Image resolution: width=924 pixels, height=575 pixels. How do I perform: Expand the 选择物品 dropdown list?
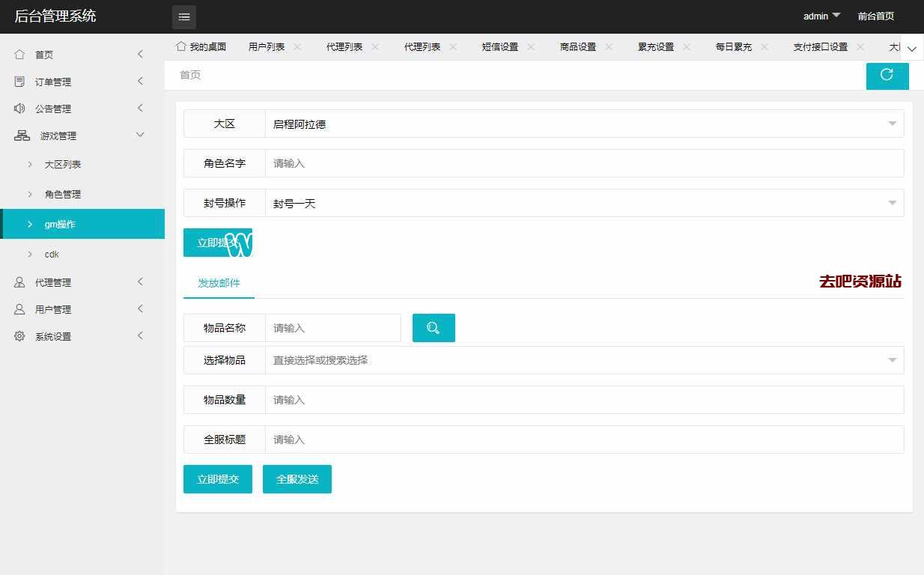[x=584, y=360]
